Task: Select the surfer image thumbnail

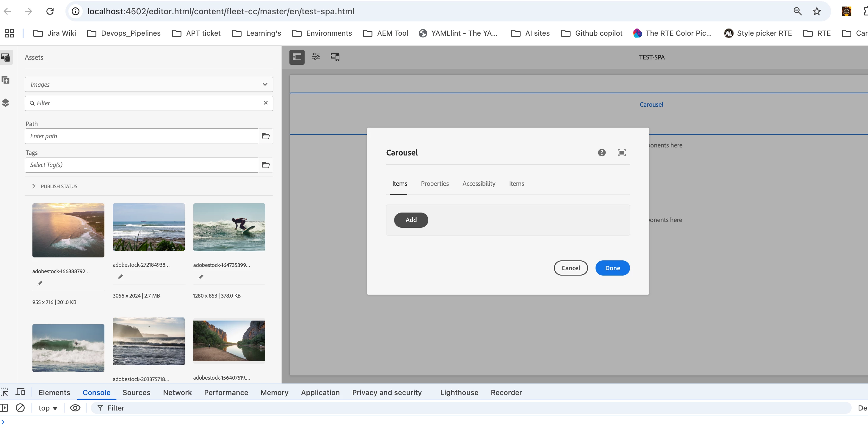Action: click(229, 227)
